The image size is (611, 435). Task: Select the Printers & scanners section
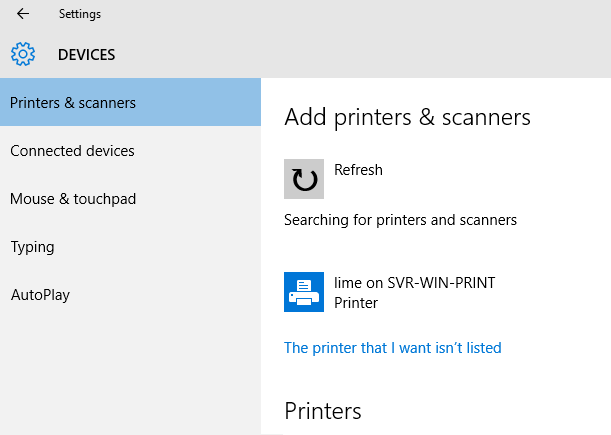point(130,102)
